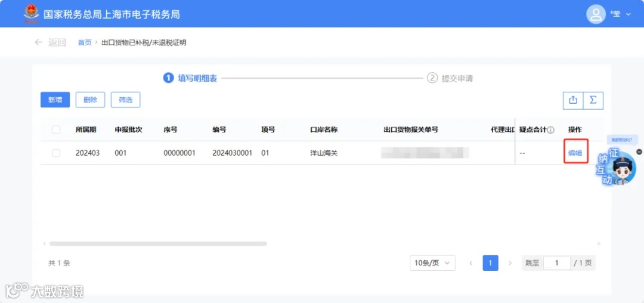Click the 出口货物报关单号 column header
The height and width of the screenshot is (303, 644).
(x=411, y=130)
